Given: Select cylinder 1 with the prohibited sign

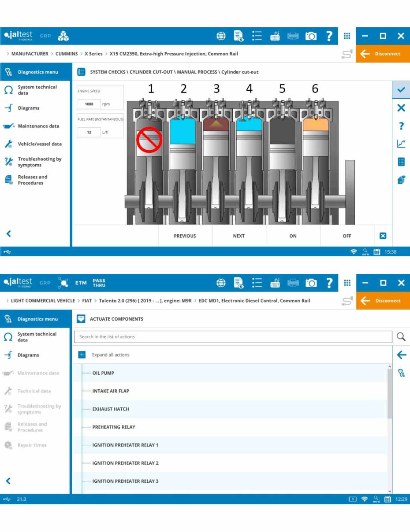Looking at the screenshot, I should (149, 140).
